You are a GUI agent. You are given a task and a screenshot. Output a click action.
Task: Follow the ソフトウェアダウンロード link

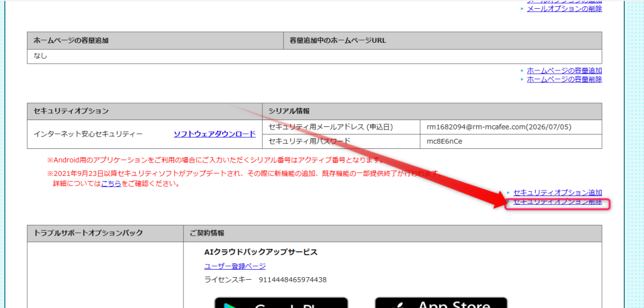214,134
